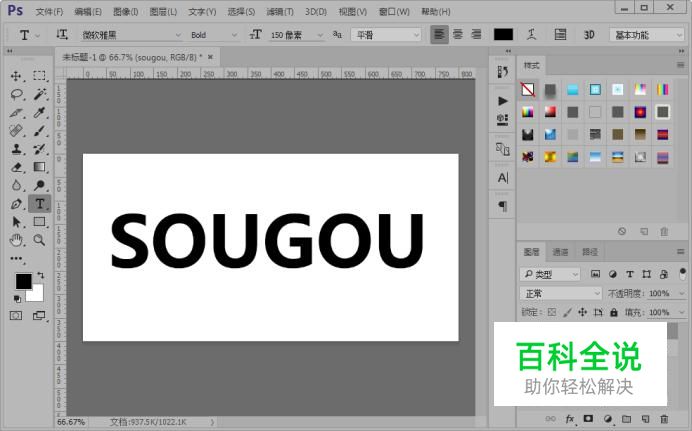692x431 pixels.
Task: Add a layer style fx
Action: (570, 419)
